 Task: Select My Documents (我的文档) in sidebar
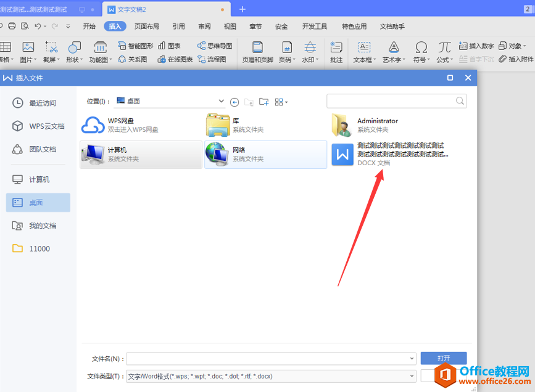point(38,226)
